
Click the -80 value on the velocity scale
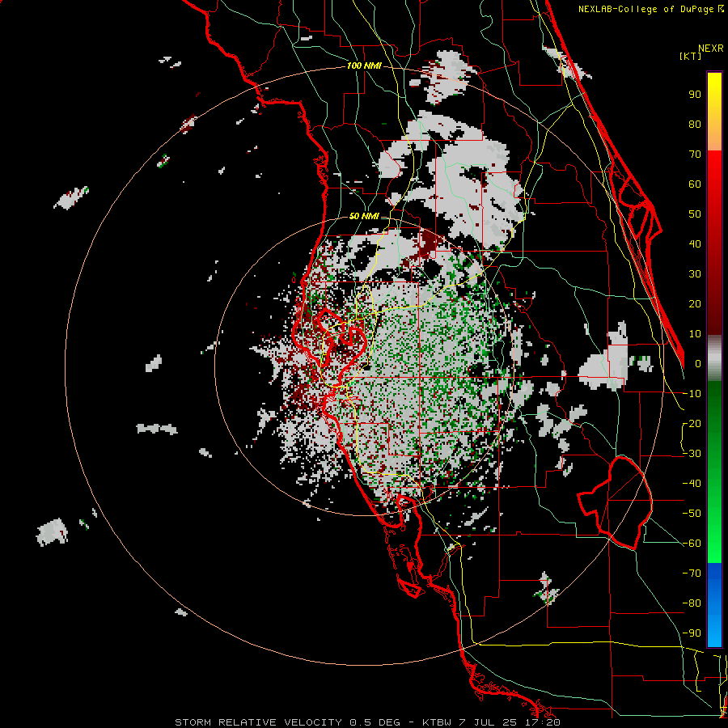[692, 603]
